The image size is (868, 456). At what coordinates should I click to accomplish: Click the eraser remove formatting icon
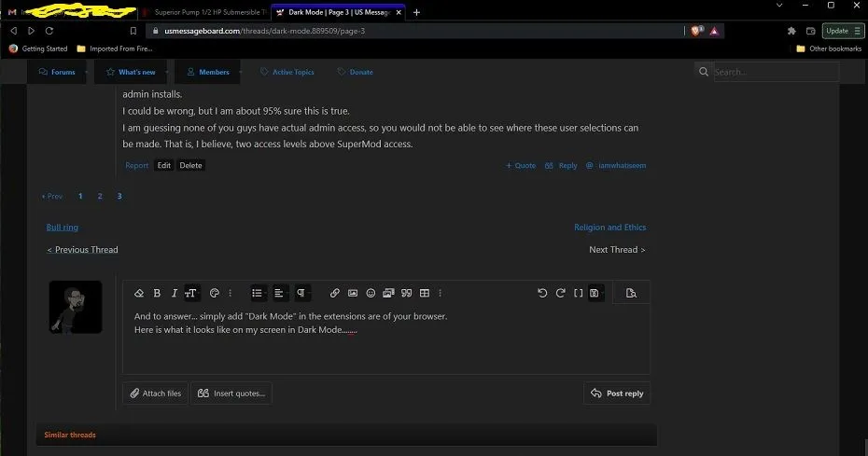[x=139, y=293]
